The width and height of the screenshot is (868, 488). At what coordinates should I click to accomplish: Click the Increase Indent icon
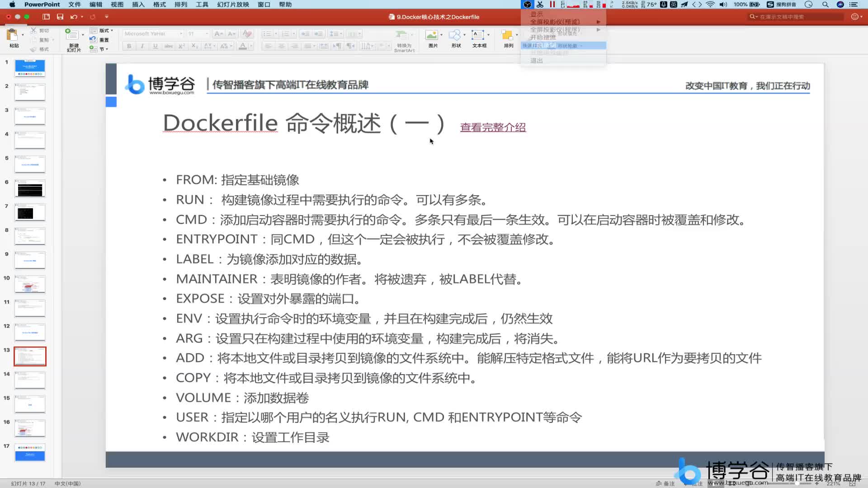pyautogui.click(x=319, y=34)
